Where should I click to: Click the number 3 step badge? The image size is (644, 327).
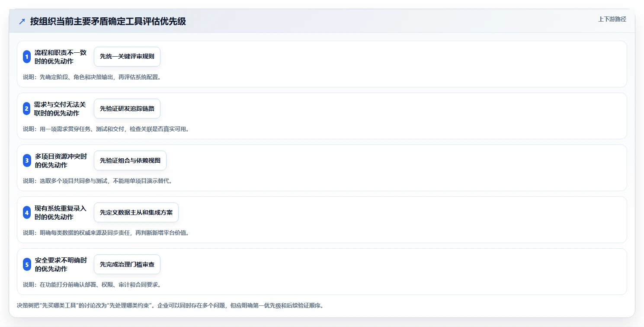[x=27, y=160]
